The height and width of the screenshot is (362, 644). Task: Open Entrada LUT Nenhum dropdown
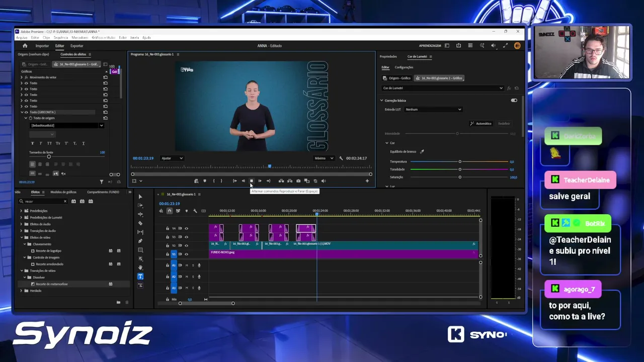[x=433, y=110]
